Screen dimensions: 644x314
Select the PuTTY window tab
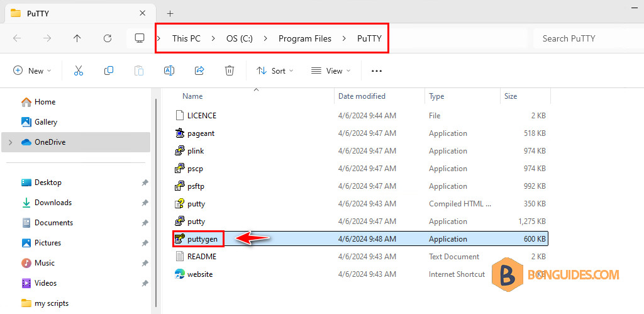point(79,13)
